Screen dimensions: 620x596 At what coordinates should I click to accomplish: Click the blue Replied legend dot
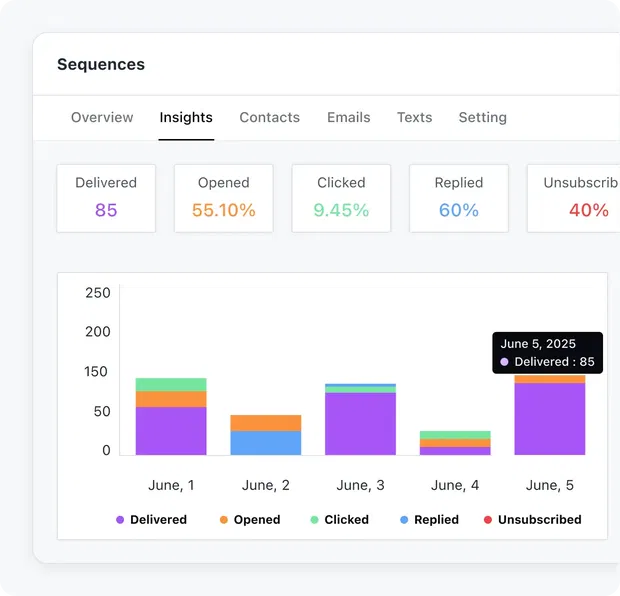404,520
